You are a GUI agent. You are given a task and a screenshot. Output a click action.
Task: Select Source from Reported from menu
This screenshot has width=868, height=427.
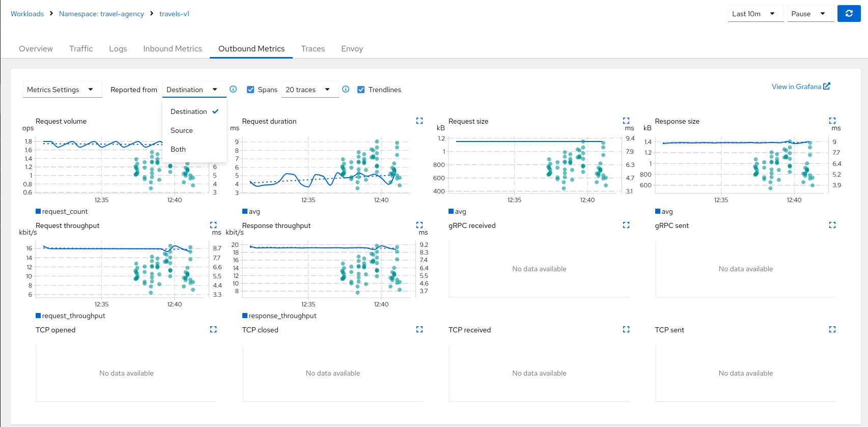click(x=182, y=130)
